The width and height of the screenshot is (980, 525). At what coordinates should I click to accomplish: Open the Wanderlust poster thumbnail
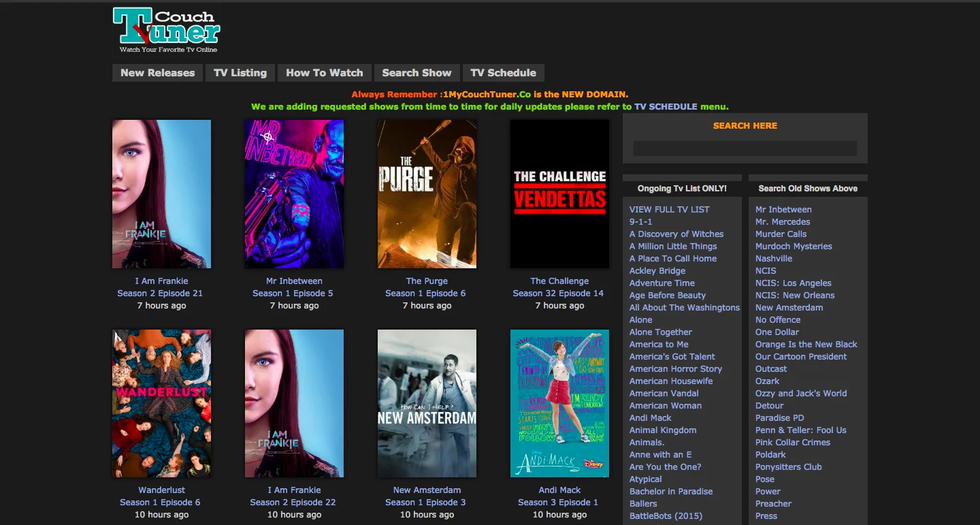[161, 403]
